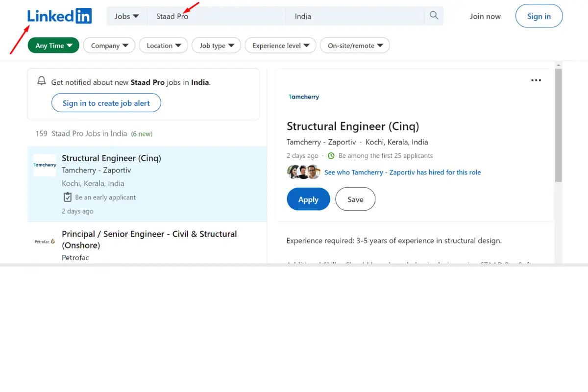This screenshot has height=392, width=588.
Task: Click Tamcherry logo in job list
Action: (x=45, y=165)
